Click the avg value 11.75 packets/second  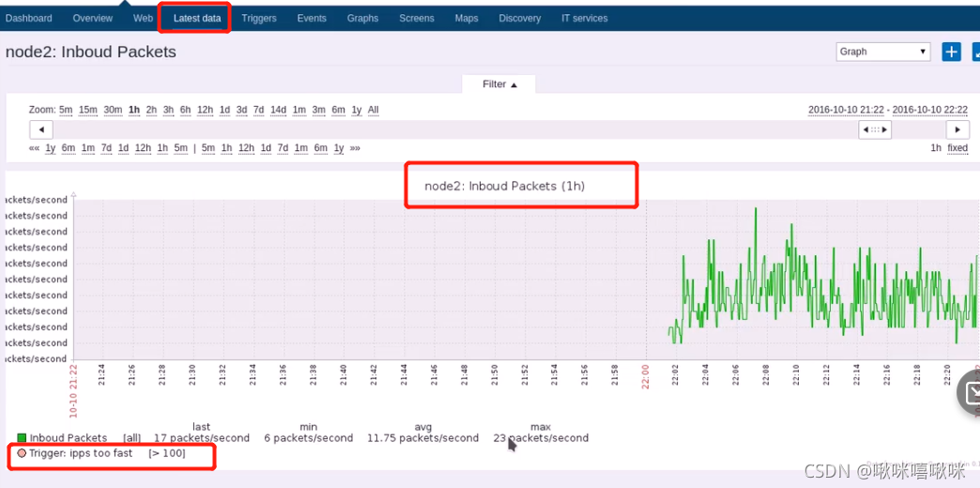click(423, 438)
